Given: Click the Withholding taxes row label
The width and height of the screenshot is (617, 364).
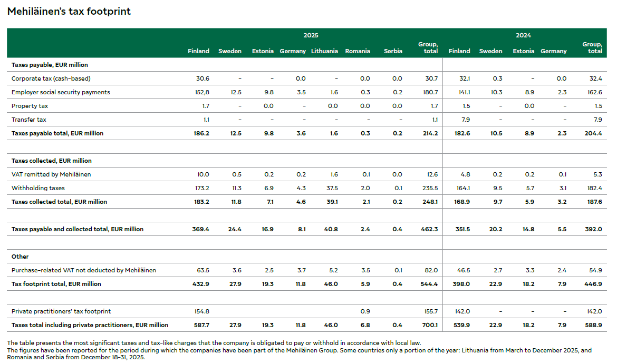Looking at the screenshot, I should 38,188.
